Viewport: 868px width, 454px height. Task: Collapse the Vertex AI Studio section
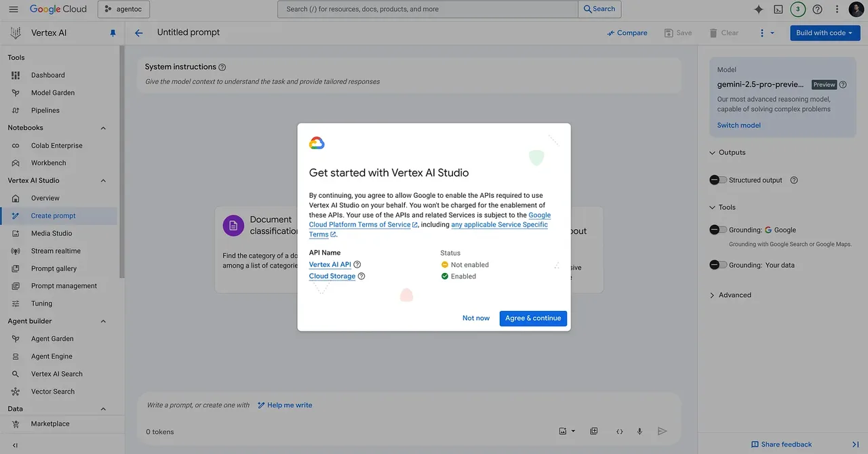tap(103, 181)
